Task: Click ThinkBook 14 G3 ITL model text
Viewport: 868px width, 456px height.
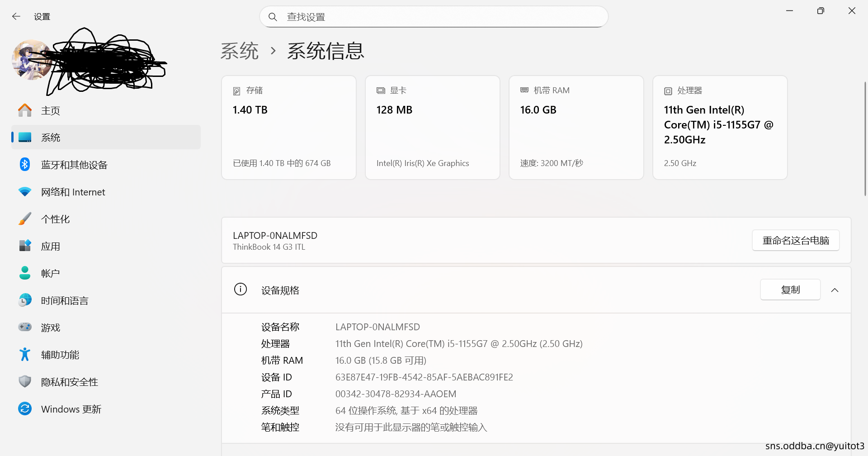Action: click(x=269, y=247)
